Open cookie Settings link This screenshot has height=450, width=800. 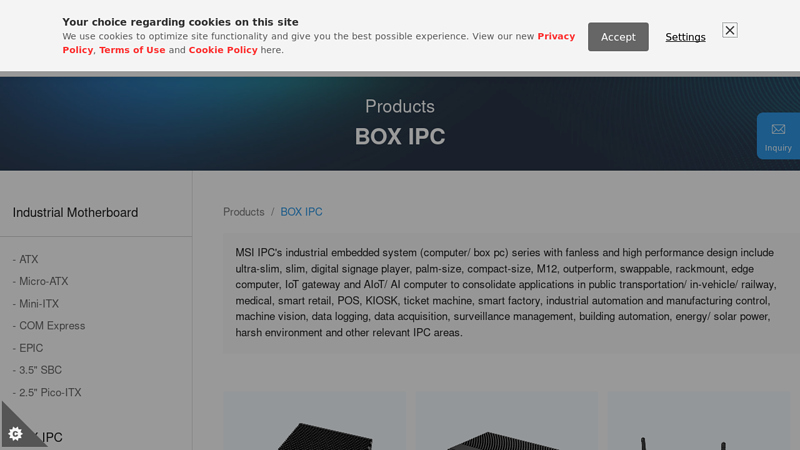[685, 37]
